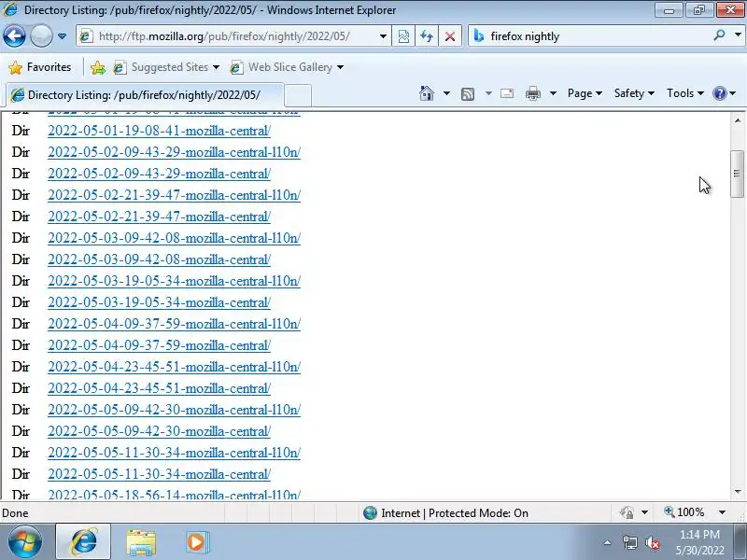
Task: Click the Help question mark icon
Action: (x=719, y=93)
